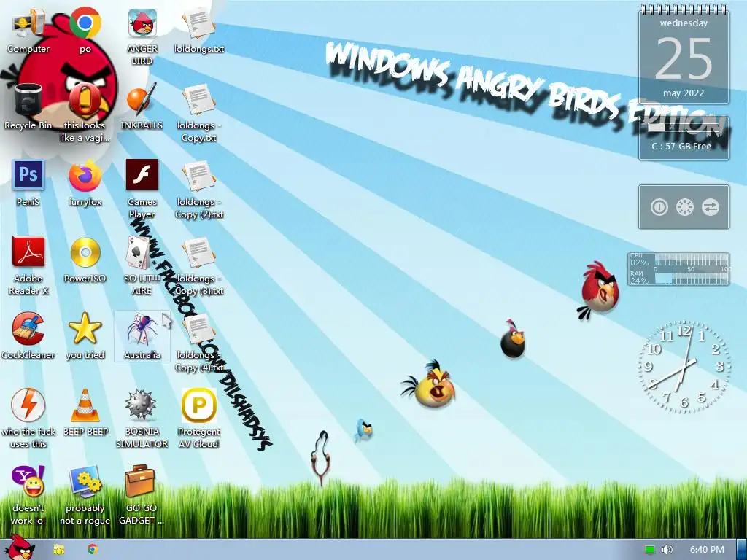Click the C: 57 GB Free drive gadget
This screenshot has height=560, width=747.
684,138
